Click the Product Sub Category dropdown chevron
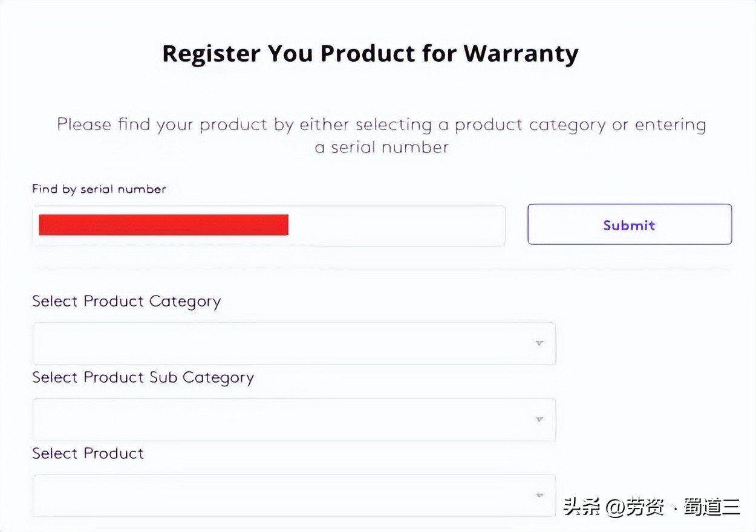The image size is (756, 532). [538, 419]
